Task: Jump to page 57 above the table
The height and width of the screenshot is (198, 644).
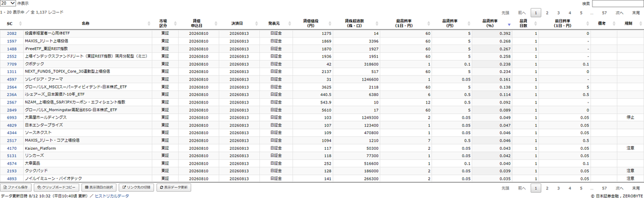Action: (x=605, y=13)
